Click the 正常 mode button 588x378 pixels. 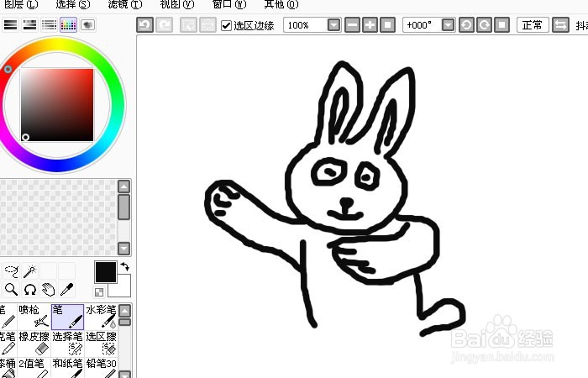coord(533,25)
